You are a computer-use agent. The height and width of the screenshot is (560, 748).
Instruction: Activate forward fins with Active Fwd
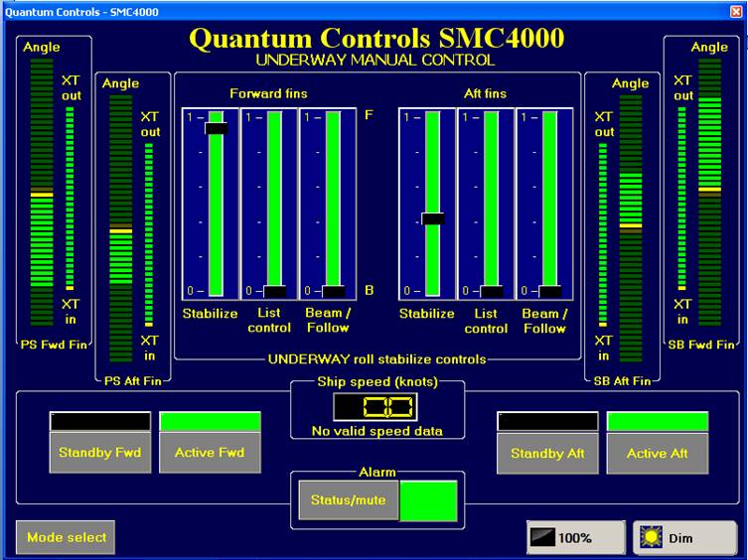(210, 452)
